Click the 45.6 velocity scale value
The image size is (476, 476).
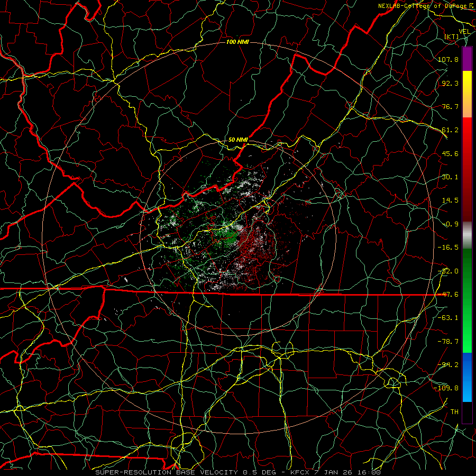click(x=450, y=153)
